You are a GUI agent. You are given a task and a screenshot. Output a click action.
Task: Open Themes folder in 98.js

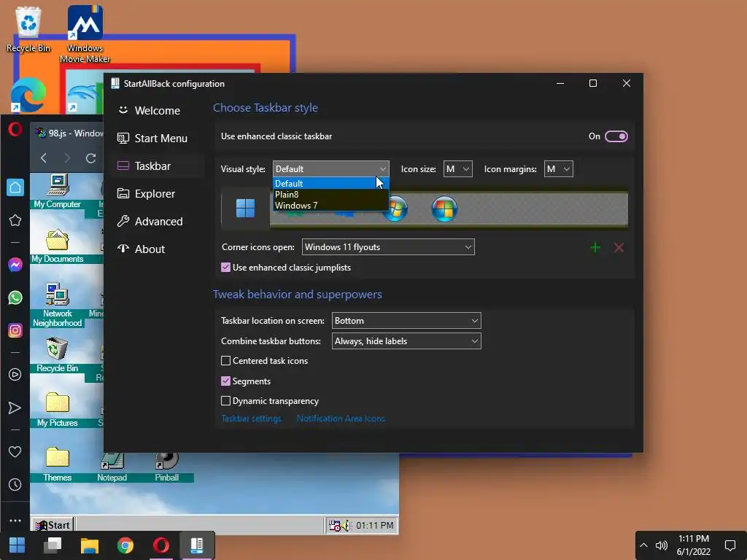[57, 464]
